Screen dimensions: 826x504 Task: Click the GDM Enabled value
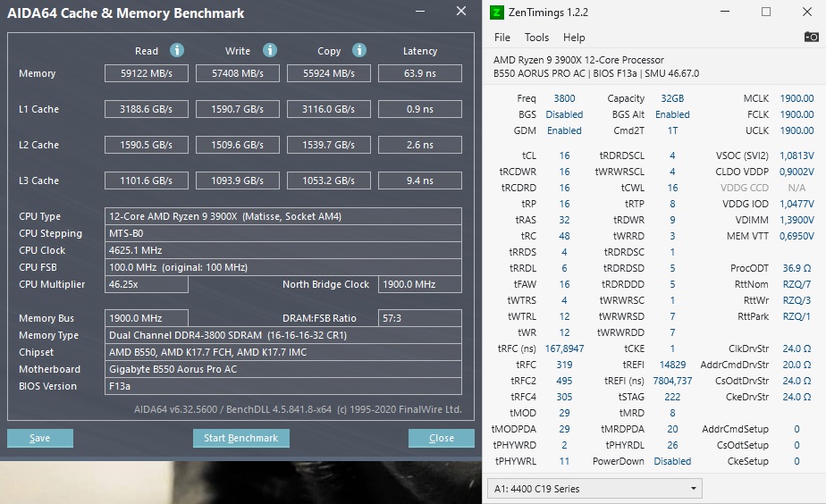click(x=564, y=130)
